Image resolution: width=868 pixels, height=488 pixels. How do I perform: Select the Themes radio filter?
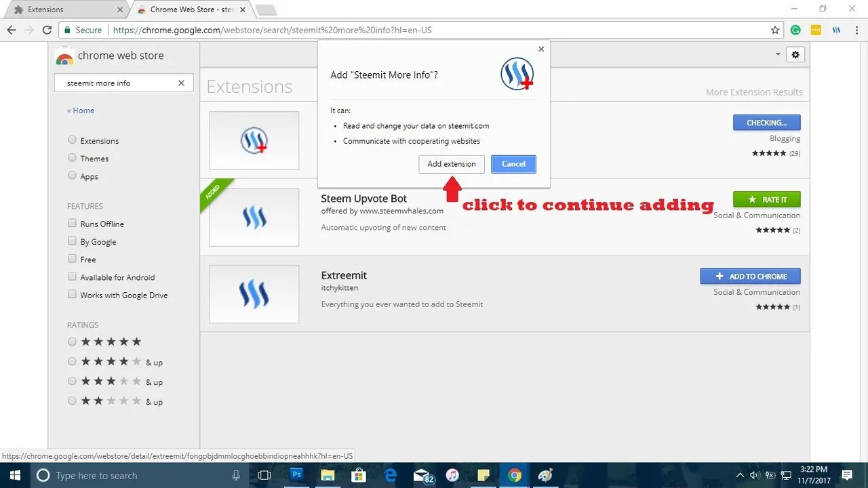72,158
